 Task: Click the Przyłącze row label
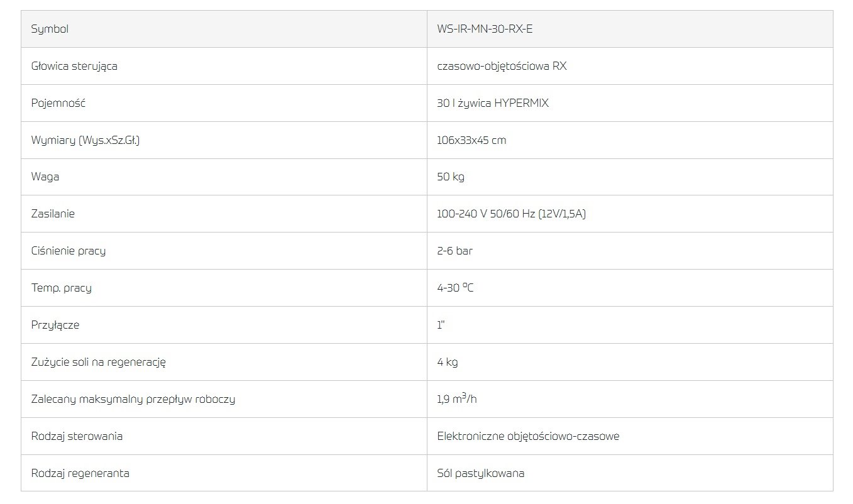click(55, 325)
